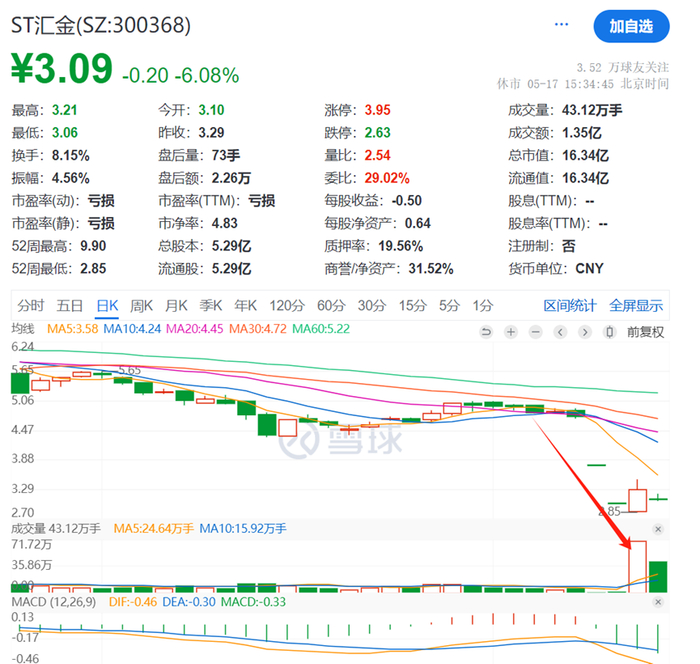
Task: Switch to the 15分 chart tab
Action: click(x=412, y=306)
